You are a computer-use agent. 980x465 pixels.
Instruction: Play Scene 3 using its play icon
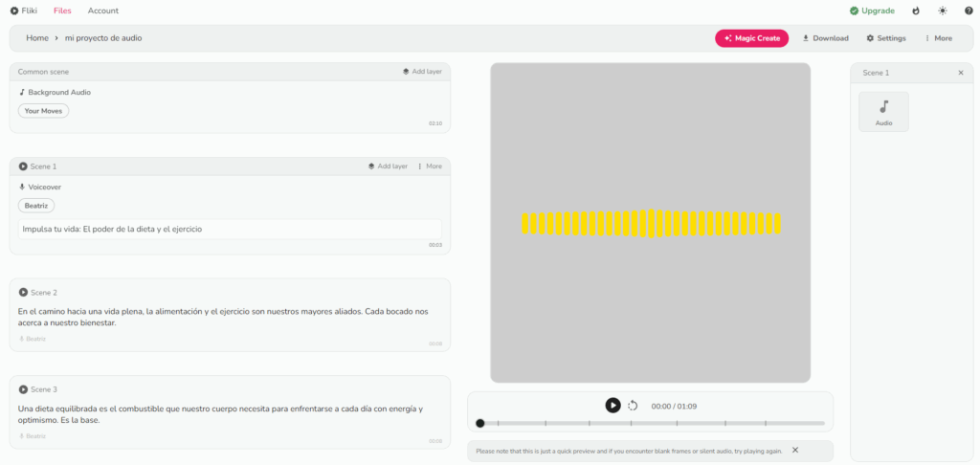click(x=23, y=389)
